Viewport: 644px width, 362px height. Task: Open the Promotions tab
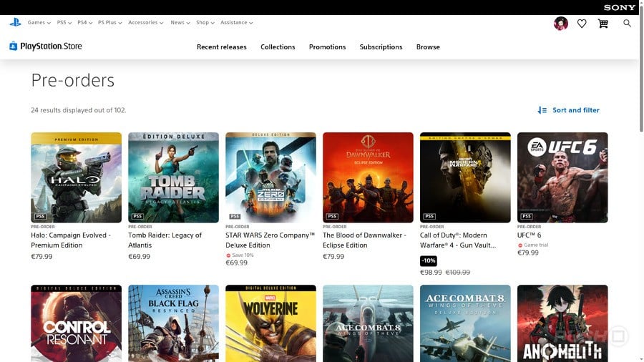click(x=327, y=47)
